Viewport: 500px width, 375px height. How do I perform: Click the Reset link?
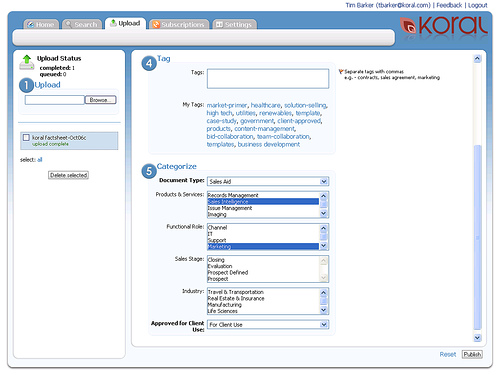click(x=448, y=354)
